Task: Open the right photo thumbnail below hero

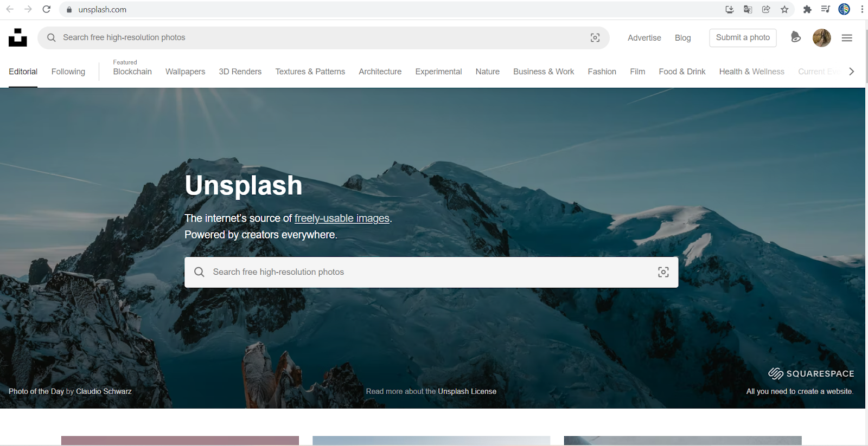Action: tap(682, 441)
